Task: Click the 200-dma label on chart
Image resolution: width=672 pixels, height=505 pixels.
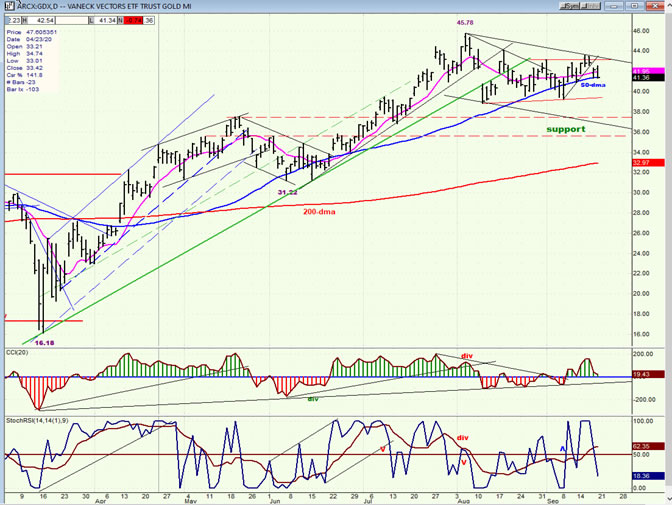Action: point(320,211)
